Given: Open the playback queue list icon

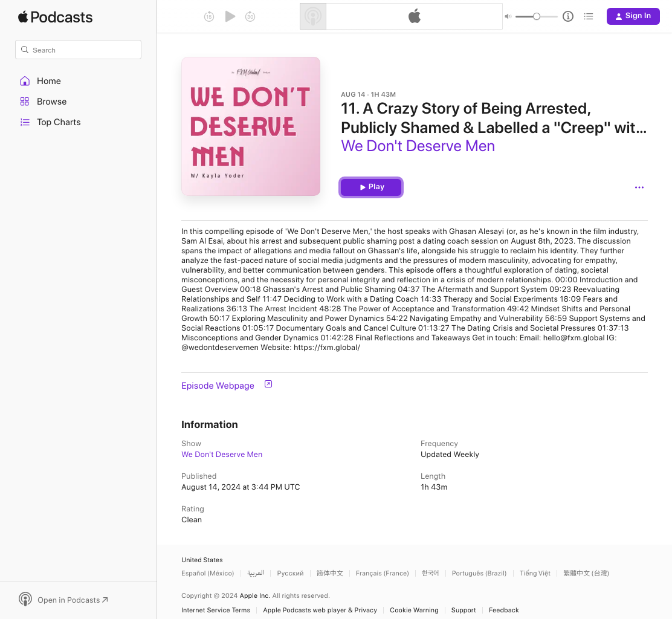Looking at the screenshot, I should [x=589, y=16].
